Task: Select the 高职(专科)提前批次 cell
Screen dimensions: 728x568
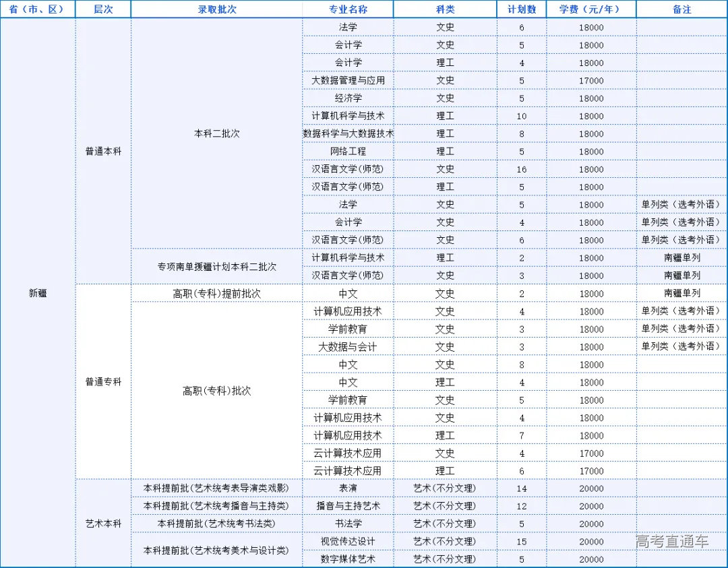Action: 217,293
